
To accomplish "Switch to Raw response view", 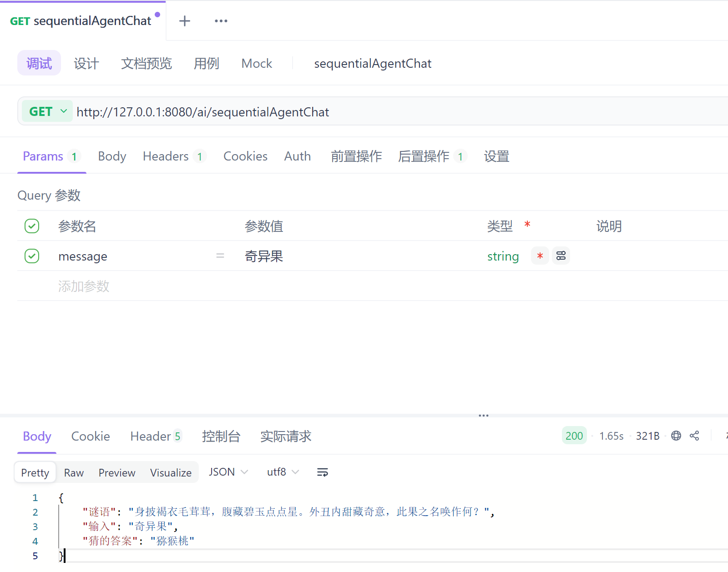I will (74, 473).
